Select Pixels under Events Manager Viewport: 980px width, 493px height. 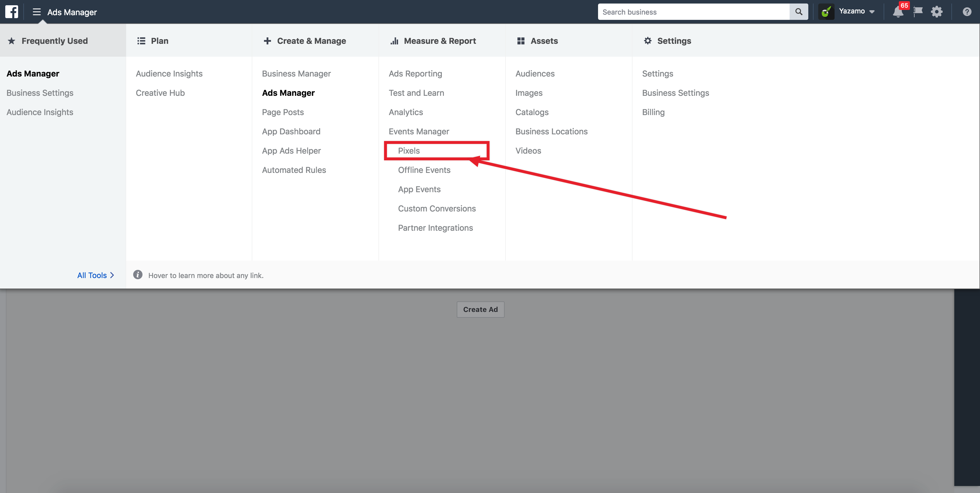(409, 151)
